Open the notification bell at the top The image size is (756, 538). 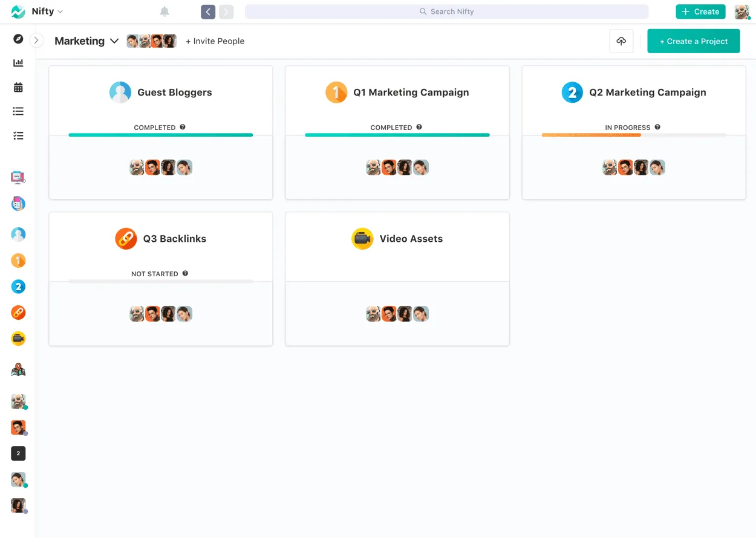tap(164, 11)
